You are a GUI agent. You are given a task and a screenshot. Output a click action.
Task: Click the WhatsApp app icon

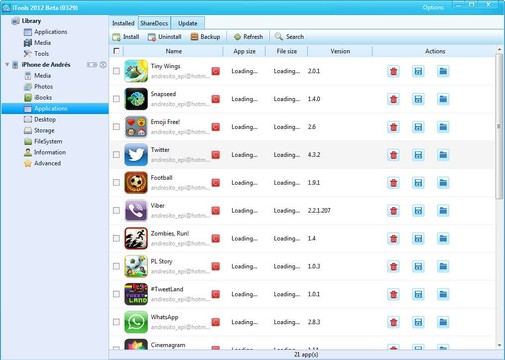[136, 322]
